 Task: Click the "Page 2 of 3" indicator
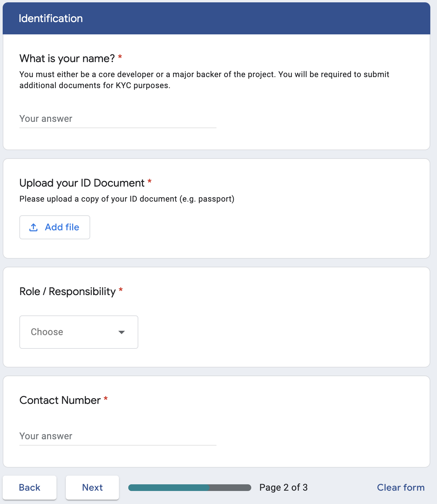pos(283,488)
